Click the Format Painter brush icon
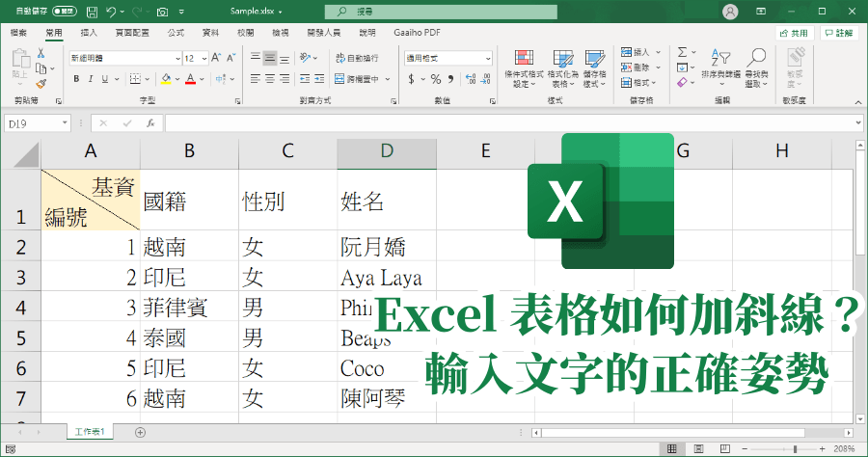The image size is (868, 457). [41, 84]
